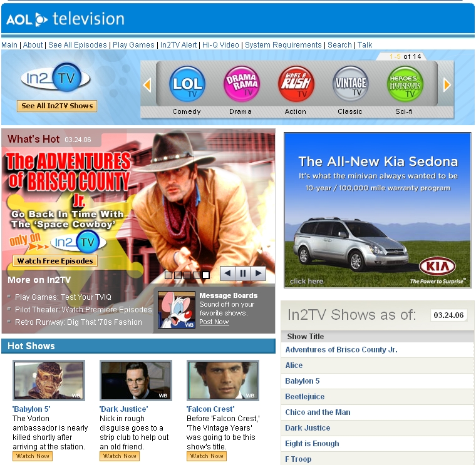This screenshot has height=465, width=476.
Task: Open Adventures of Brisco County Jr. in show list
Action: (341, 350)
